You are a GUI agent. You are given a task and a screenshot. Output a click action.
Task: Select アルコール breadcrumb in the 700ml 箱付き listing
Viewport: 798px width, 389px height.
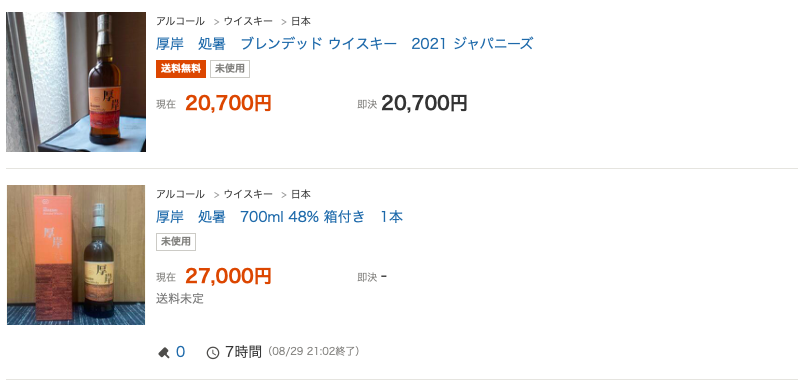pyautogui.click(x=181, y=194)
